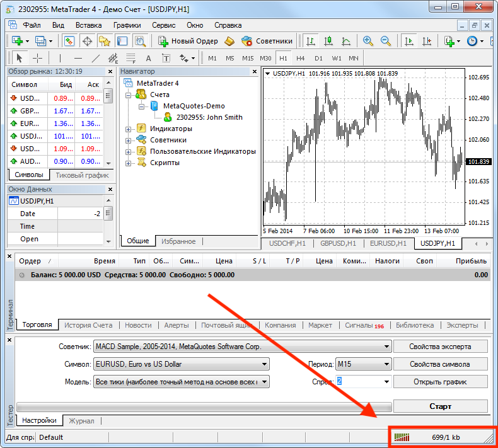This screenshot has height=448, width=498.
Task: Switch chart to M15 timeframe
Action: (248, 58)
